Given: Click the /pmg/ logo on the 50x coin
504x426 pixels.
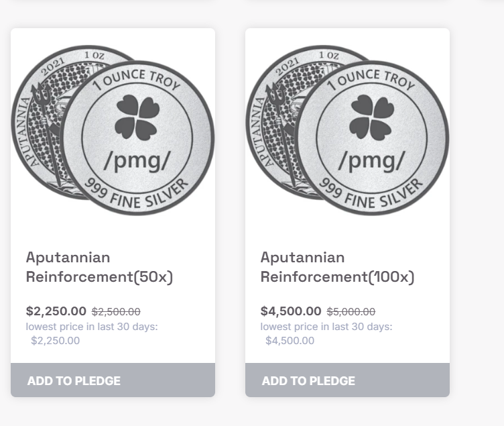Looking at the screenshot, I should click(137, 160).
